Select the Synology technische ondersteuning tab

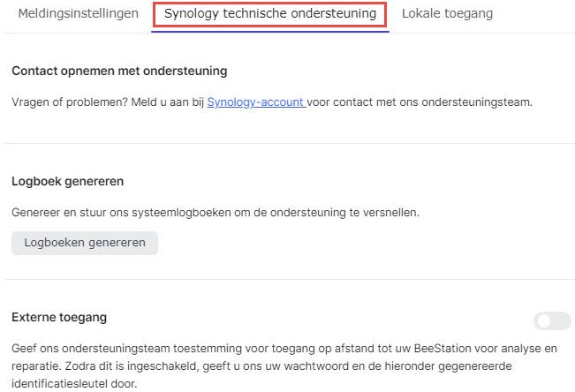270,14
